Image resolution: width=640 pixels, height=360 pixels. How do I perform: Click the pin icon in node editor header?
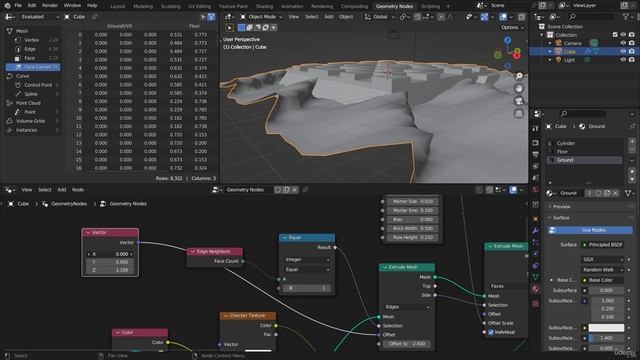pyautogui.click(x=305, y=190)
